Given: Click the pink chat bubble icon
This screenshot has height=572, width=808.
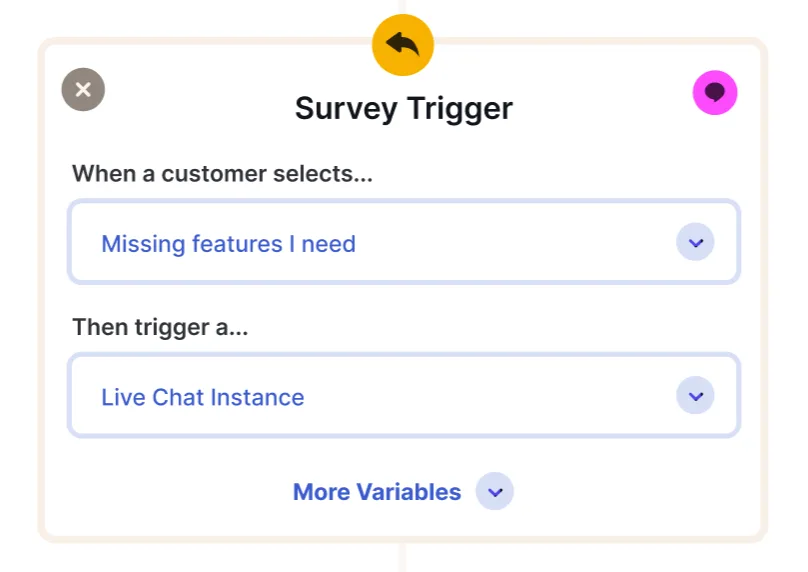Looking at the screenshot, I should click(x=715, y=92).
